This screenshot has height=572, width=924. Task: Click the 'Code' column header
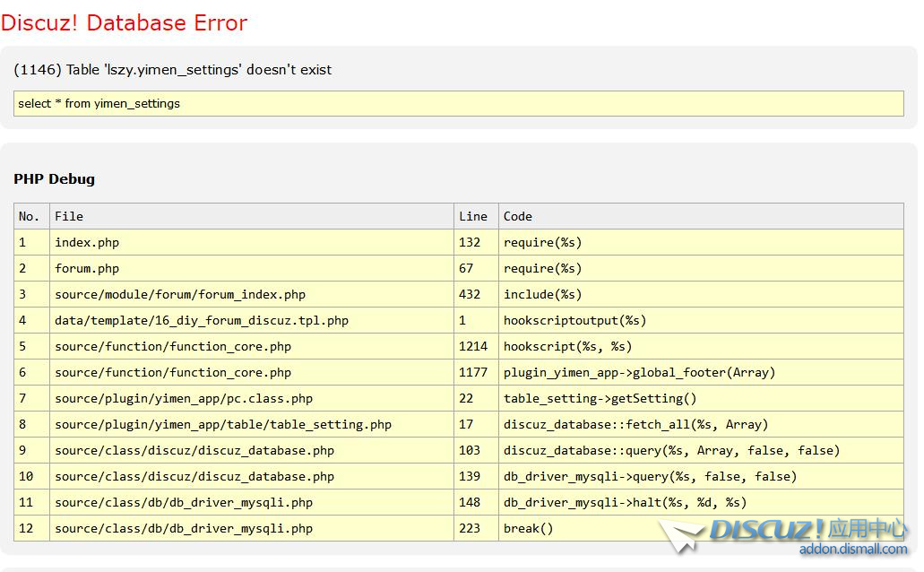(x=518, y=216)
